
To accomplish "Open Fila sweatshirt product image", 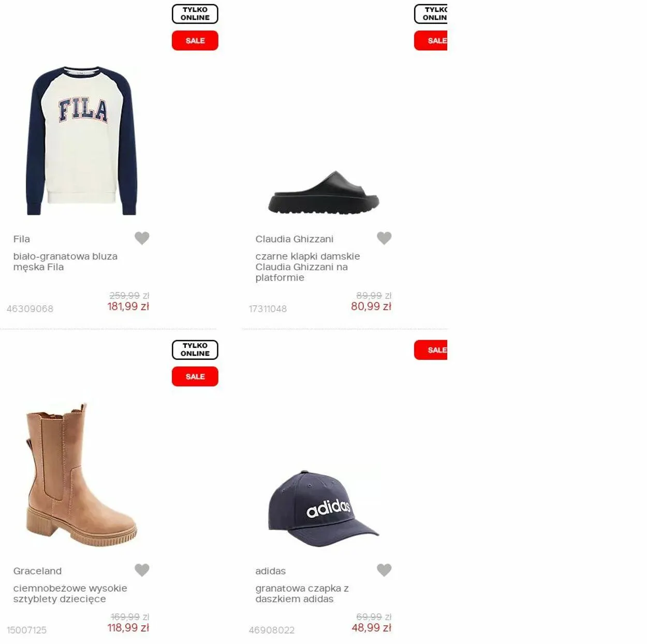I will click(x=81, y=140).
